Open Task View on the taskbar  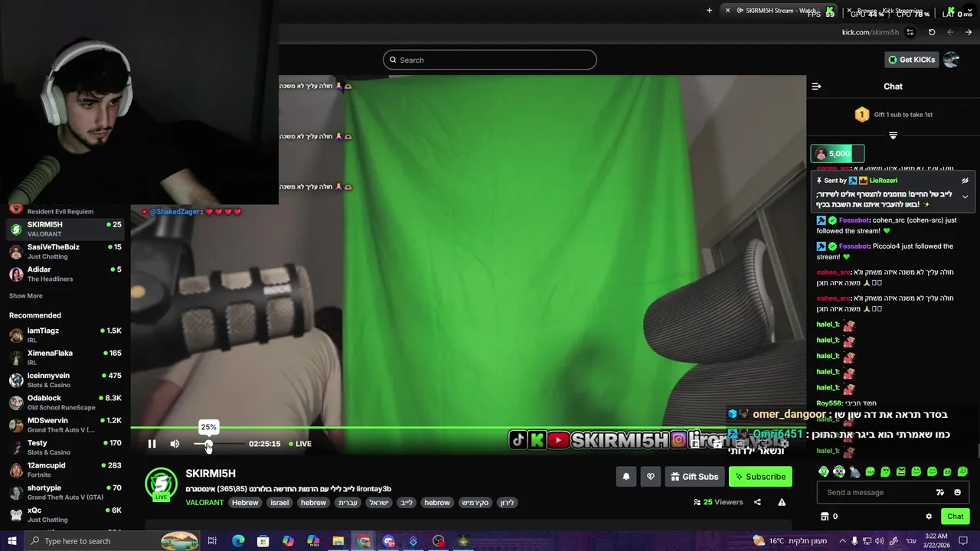coord(213,541)
